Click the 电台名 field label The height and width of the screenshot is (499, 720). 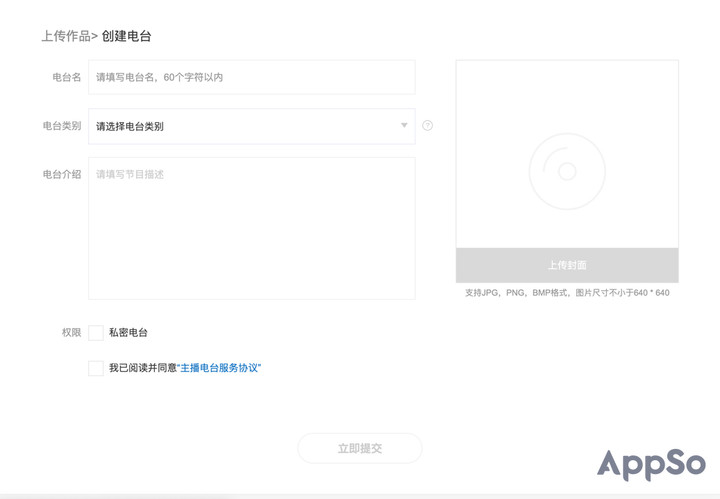pyautogui.click(x=67, y=77)
